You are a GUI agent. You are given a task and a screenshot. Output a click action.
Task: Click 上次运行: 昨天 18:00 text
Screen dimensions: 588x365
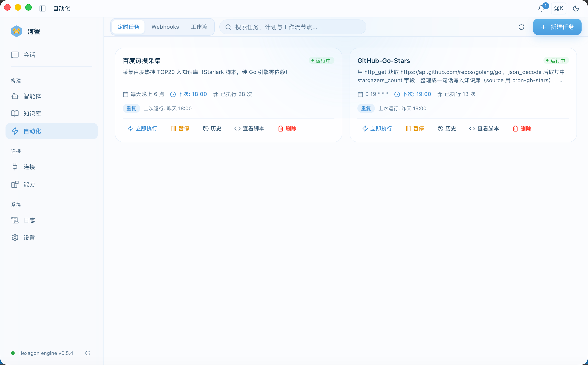tap(168, 108)
